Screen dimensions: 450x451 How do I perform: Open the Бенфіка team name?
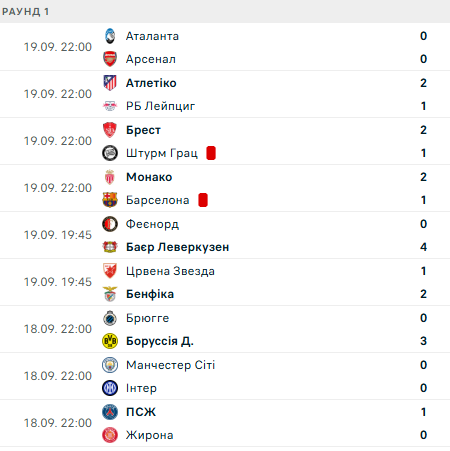(150, 294)
